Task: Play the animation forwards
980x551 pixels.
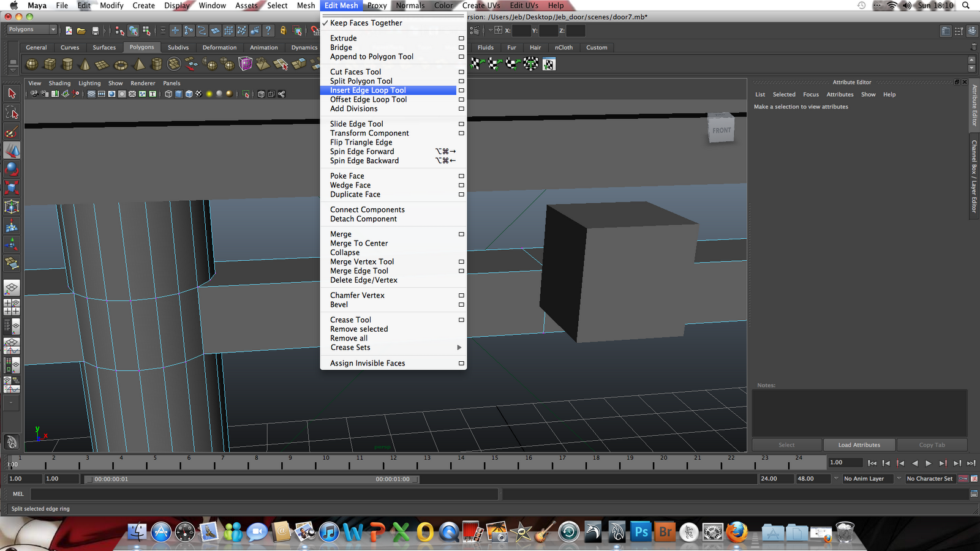Action: [x=929, y=463]
